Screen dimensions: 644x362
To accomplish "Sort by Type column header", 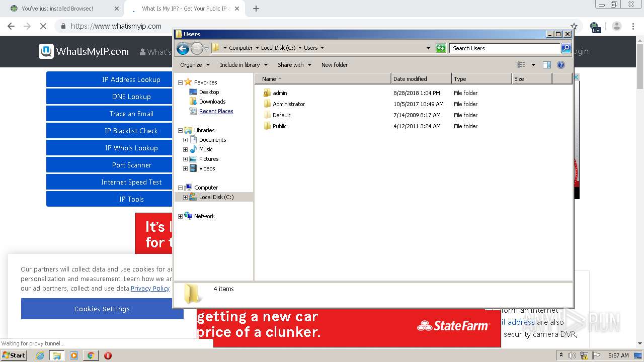I will tap(481, 79).
